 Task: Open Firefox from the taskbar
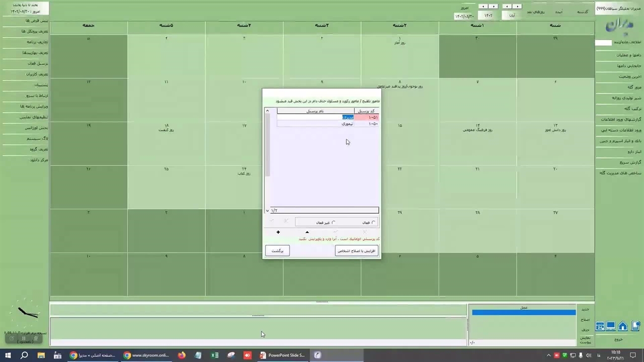(182, 355)
